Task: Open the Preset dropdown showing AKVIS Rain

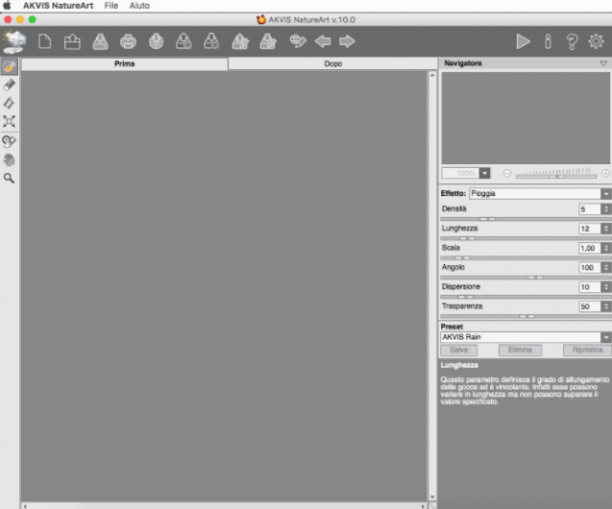Action: pyautogui.click(x=525, y=337)
